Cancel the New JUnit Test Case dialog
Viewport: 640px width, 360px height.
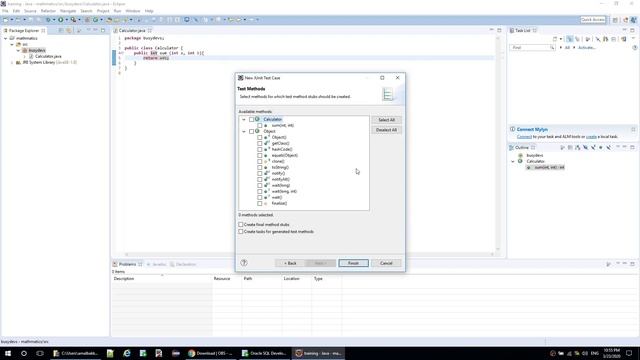[386, 263]
